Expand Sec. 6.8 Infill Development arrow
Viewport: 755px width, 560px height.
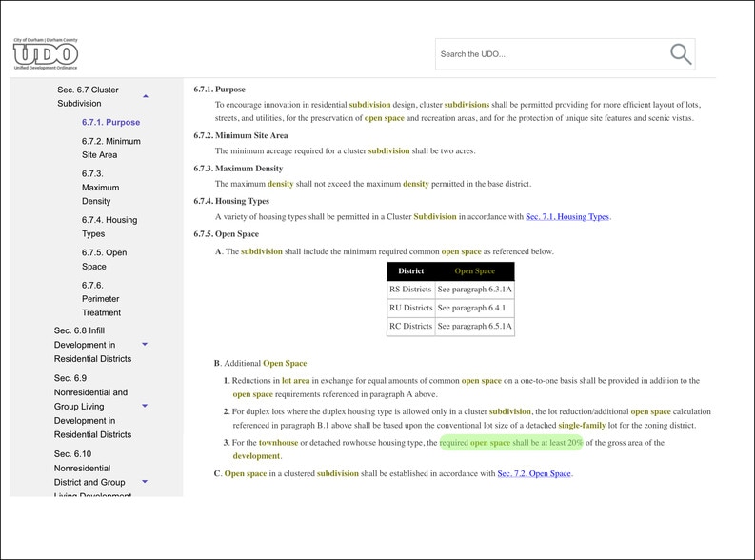[145, 344]
